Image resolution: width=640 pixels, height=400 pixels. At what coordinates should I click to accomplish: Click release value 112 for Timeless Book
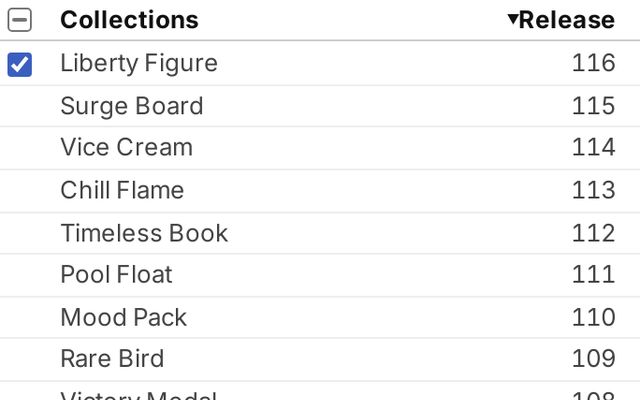coord(593,233)
